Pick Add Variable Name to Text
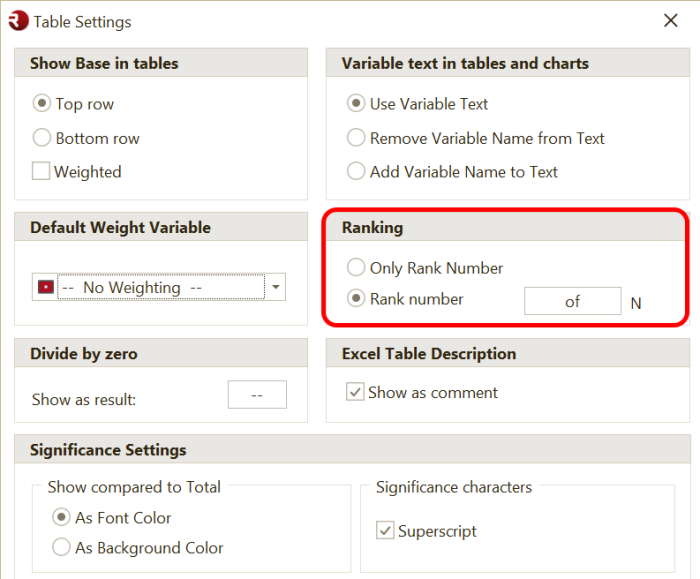The width and height of the screenshot is (700, 579). pyautogui.click(x=356, y=171)
